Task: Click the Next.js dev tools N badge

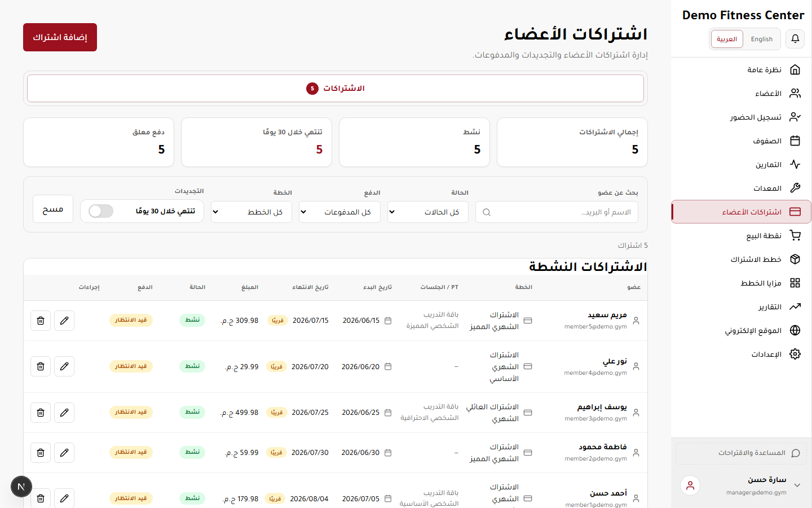Action: (21, 487)
